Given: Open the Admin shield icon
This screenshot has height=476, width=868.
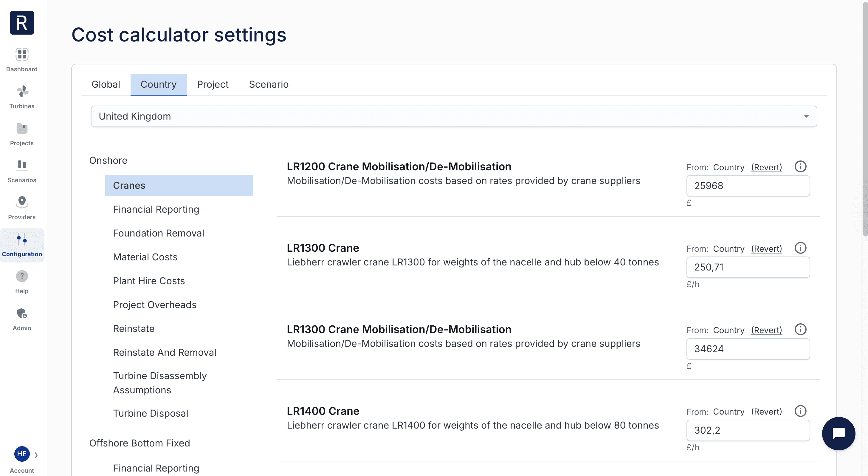Looking at the screenshot, I should pyautogui.click(x=22, y=313).
